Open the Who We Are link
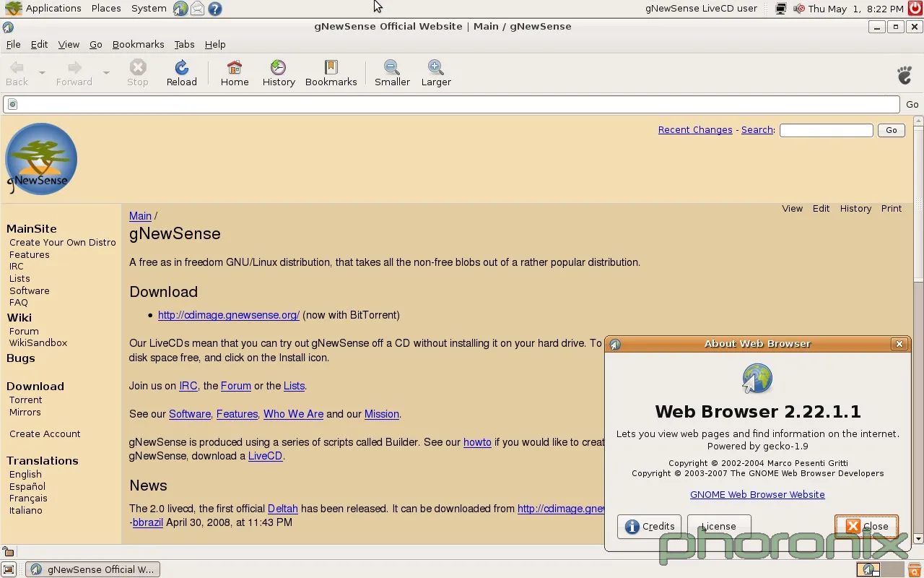The height and width of the screenshot is (578, 924). coord(293,414)
